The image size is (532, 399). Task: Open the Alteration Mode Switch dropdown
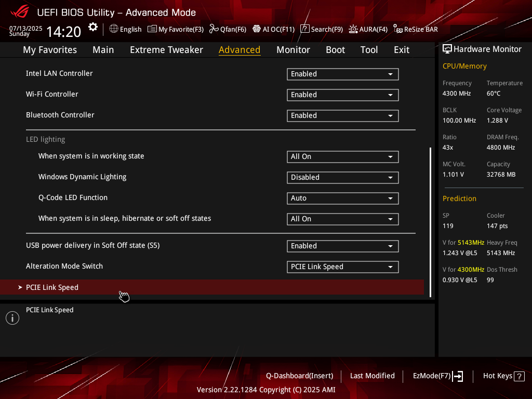coord(343,267)
